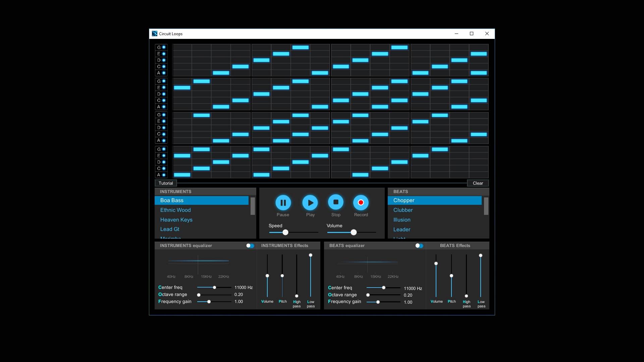Toggle the G note indicator in the top row group
Viewport: 644px width, 362px height.
164,47
